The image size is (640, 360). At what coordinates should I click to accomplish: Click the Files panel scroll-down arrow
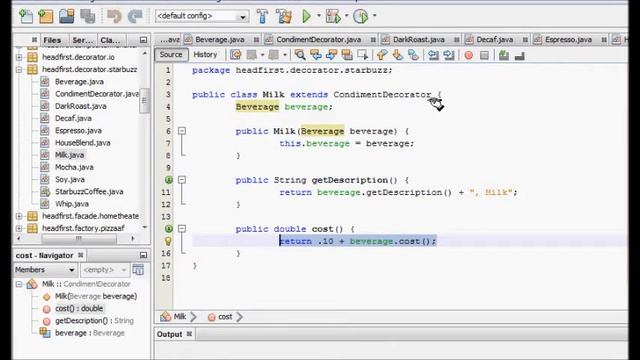144,227
